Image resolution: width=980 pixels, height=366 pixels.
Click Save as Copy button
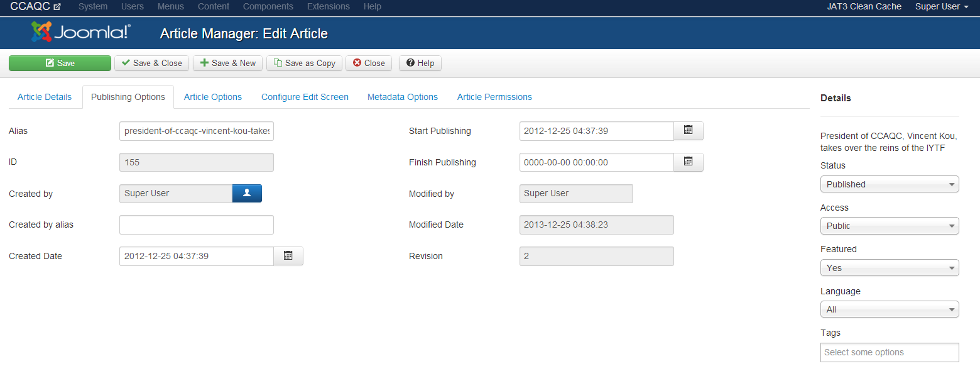click(305, 63)
